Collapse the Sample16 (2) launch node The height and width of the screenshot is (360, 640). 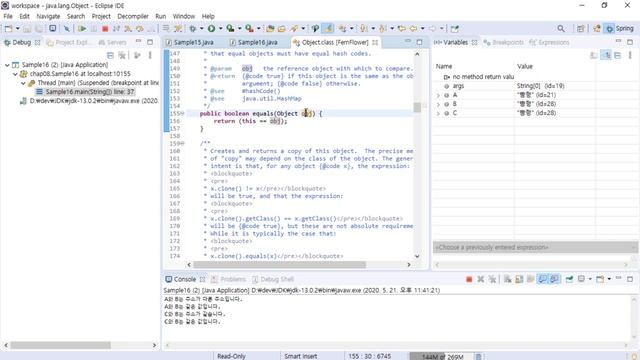point(7,65)
